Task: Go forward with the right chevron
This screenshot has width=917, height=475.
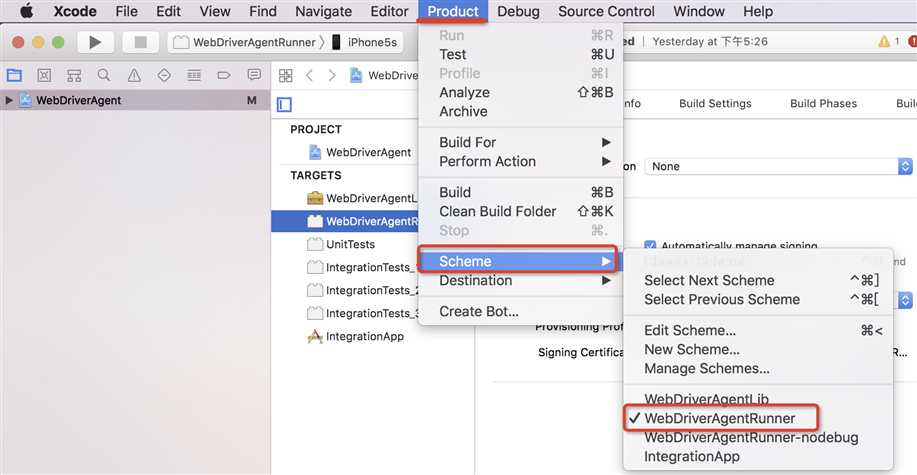Action: pyautogui.click(x=332, y=75)
